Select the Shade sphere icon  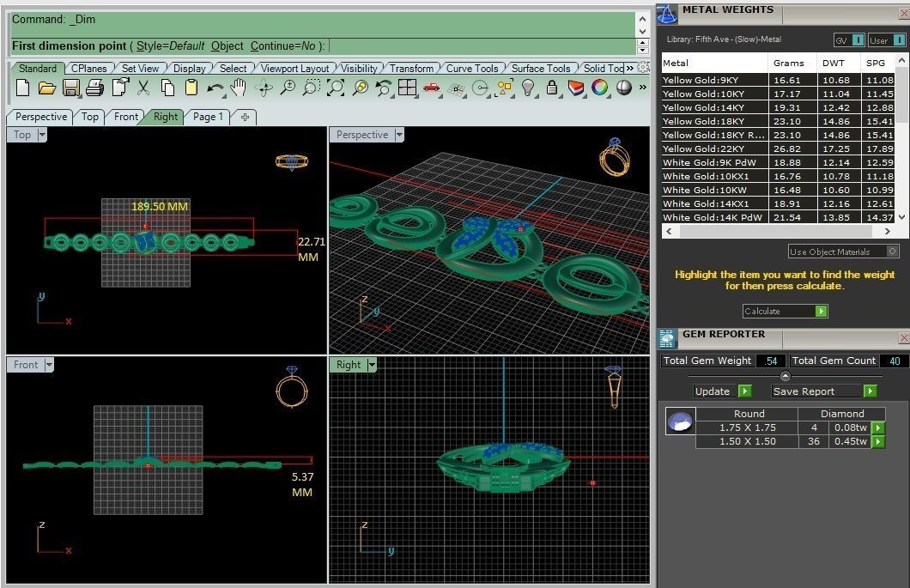(624, 88)
